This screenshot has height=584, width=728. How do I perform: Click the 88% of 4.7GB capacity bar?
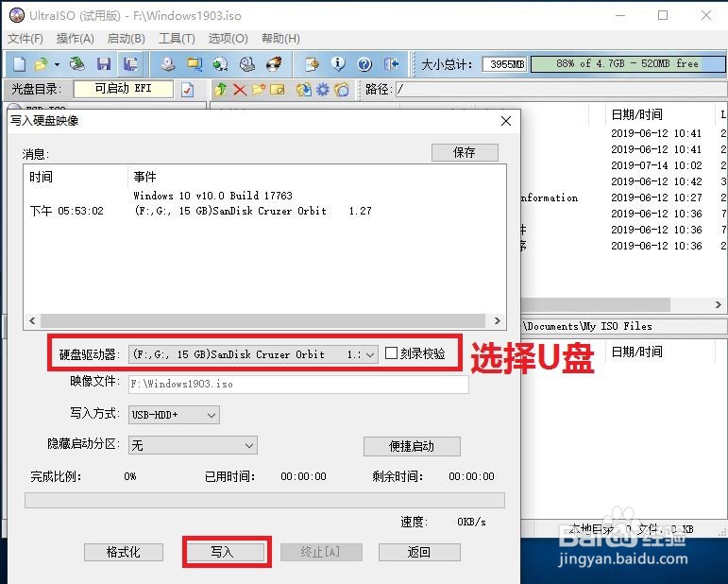pos(627,64)
